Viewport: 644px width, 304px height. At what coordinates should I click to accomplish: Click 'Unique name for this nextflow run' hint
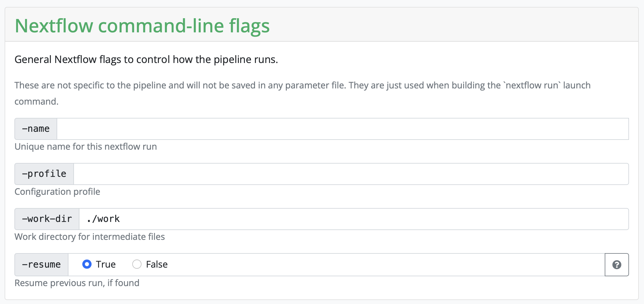85,147
